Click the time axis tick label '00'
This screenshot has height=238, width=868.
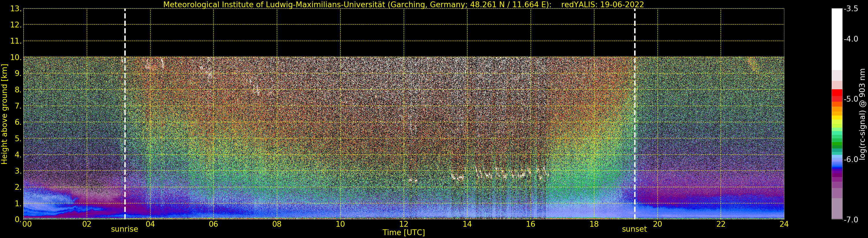pyautogui.click(x=27, y=224)
